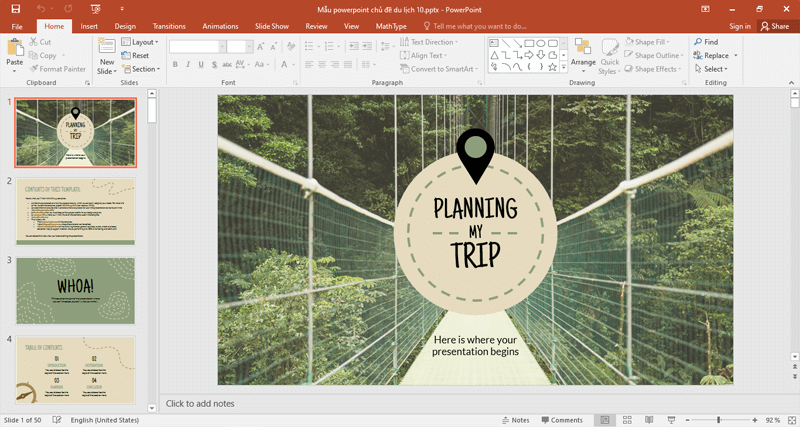Viewport: 800px width, 427px height.
Task: Click the Save icon in quick access toolbar
Action: [16, 9]
